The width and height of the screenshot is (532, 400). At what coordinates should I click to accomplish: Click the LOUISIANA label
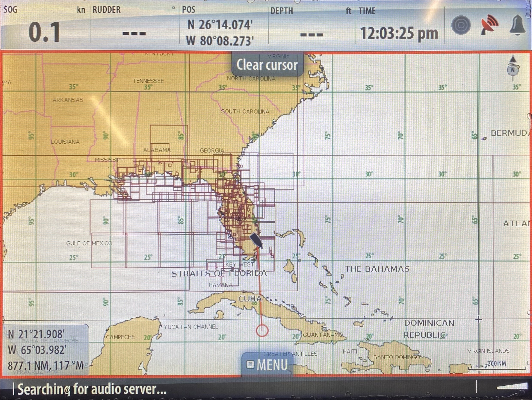(x=65, y=142)
